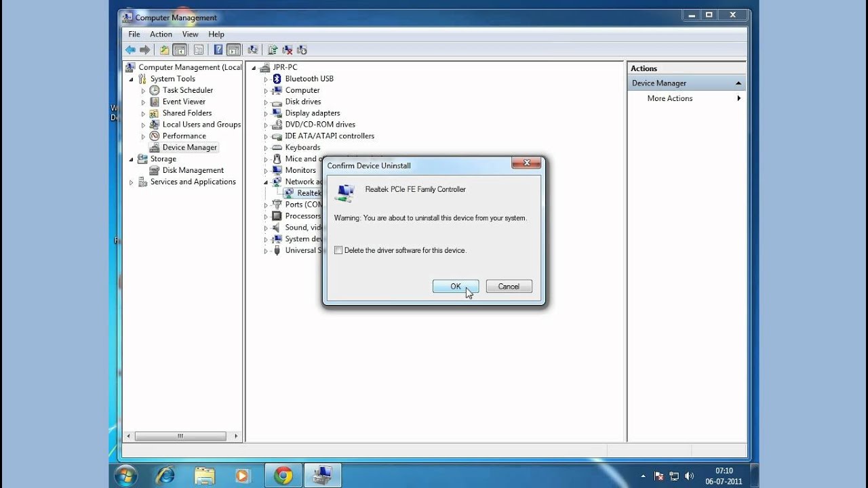Collapse the Storage node
This screenshot has width=868, height=488.
131,159
